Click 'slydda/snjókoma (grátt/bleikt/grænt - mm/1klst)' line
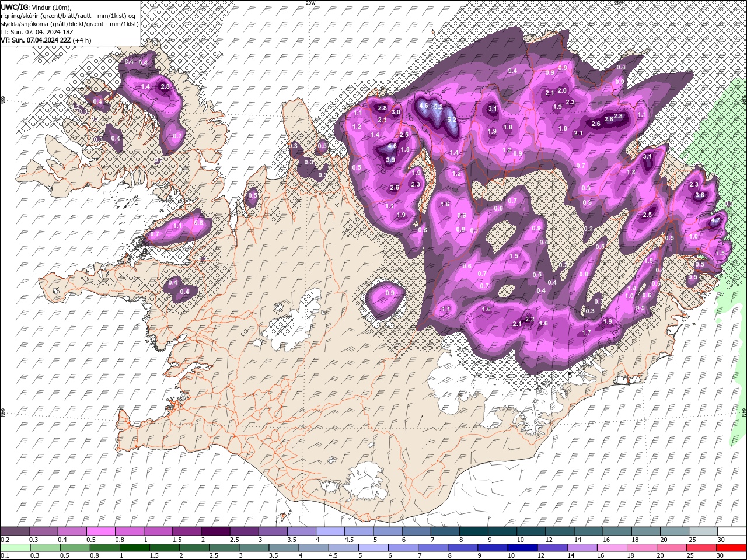Viewport: 747px width, 560px height. (x=69, y=24)
